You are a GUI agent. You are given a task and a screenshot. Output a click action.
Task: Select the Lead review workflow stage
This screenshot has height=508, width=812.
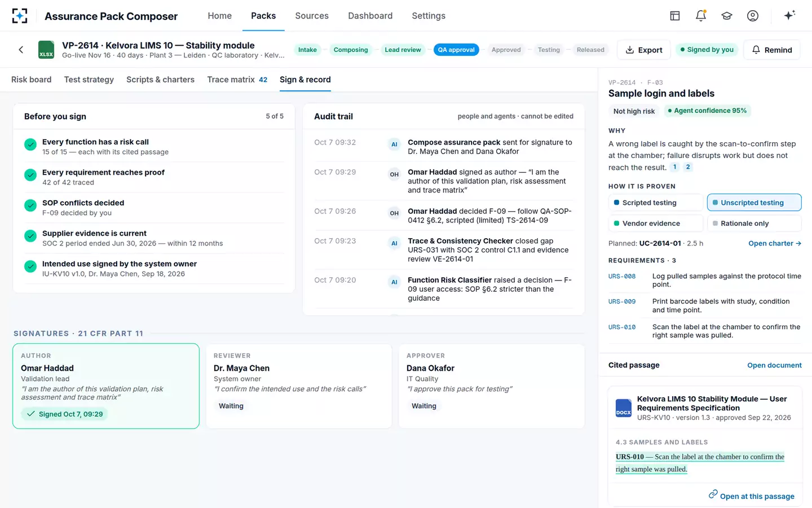point(403,50)
